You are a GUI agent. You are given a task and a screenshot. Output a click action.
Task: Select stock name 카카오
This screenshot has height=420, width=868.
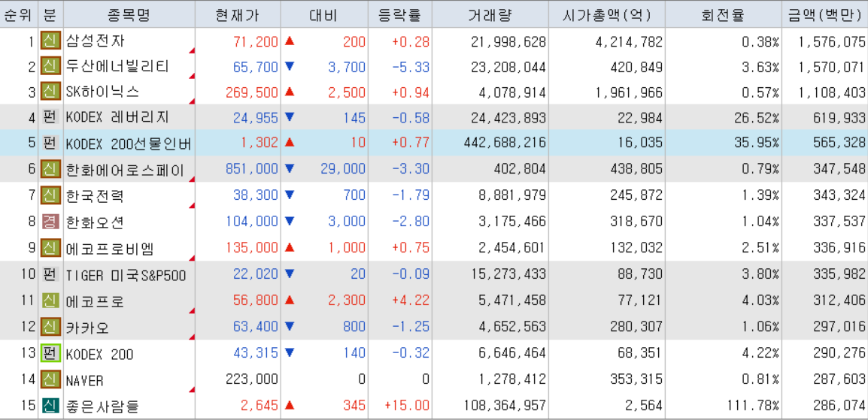pyautogui.click(x=87, y=327)
